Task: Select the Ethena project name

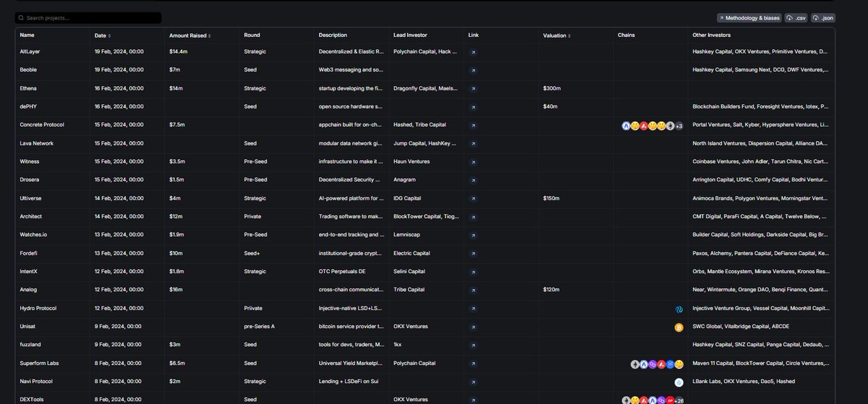Action: tap(28, 88)
